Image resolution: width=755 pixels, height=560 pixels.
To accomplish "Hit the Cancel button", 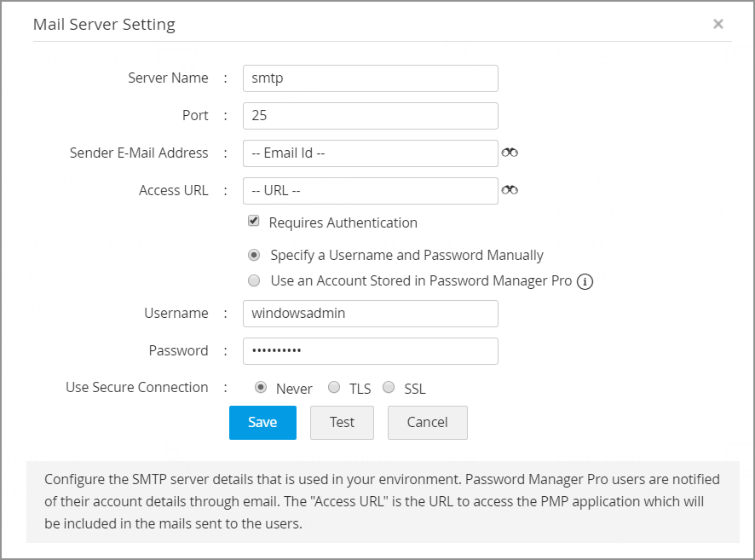I will point(427,422).
